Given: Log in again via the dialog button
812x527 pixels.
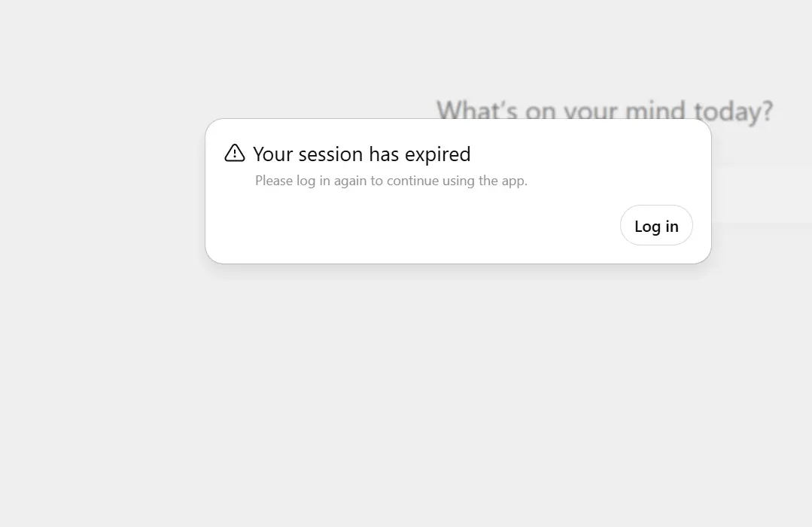Looking at the screenshot, I should [x=656, y=225].
